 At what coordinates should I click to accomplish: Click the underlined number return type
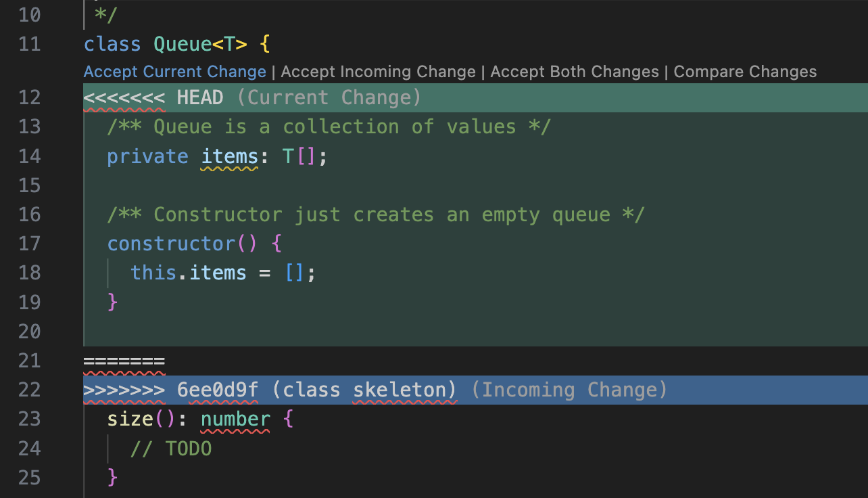click(x=235, y=418)
